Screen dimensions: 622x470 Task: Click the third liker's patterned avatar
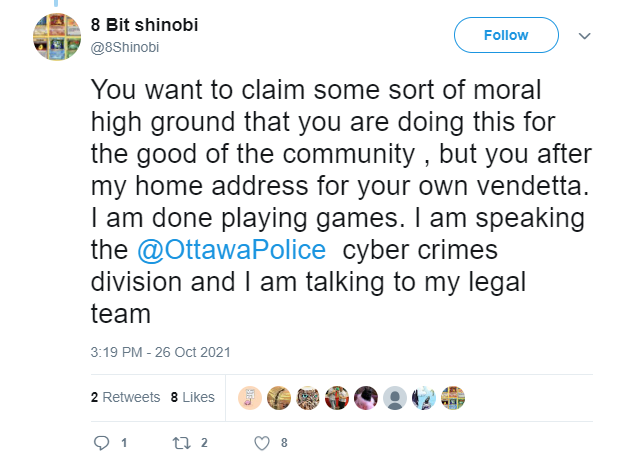(x=308, y=398)
